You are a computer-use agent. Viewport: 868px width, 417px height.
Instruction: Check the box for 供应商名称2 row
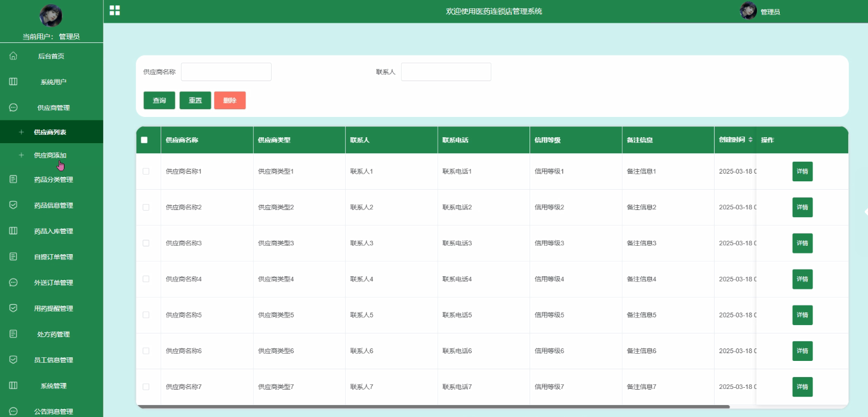coord(146,207)
